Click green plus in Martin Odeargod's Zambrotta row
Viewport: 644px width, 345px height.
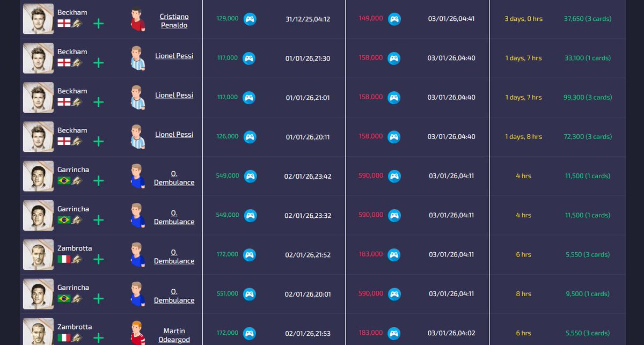[99, 338]
